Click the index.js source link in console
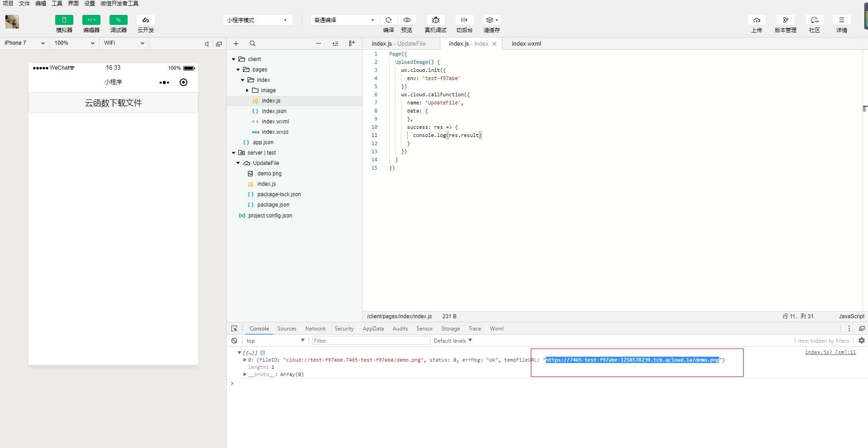868x448 pixels. (x=830, y=352)
